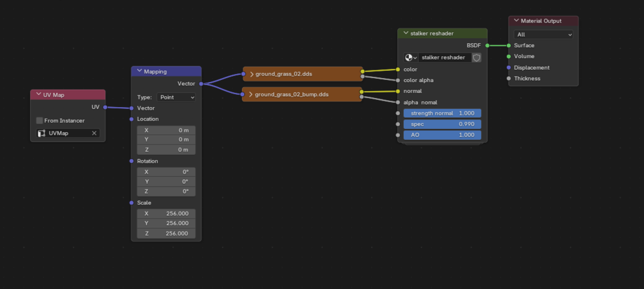Collapse the Mapping node
The image size is (644, 289).
(x=139, y=72)
